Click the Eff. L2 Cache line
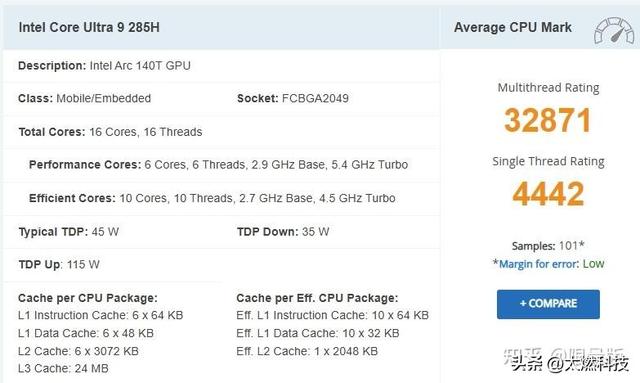Screen dimensions: 640x383 [307, 351]
